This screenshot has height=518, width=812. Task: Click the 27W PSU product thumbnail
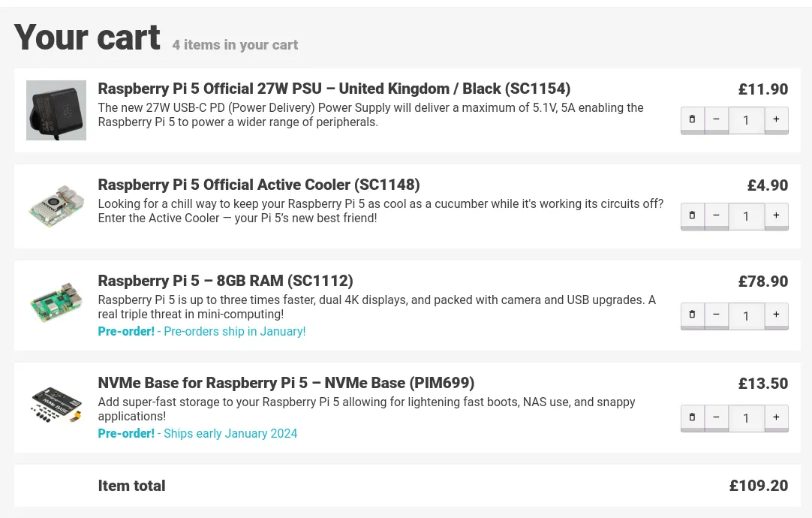click(x=56, y=110)
